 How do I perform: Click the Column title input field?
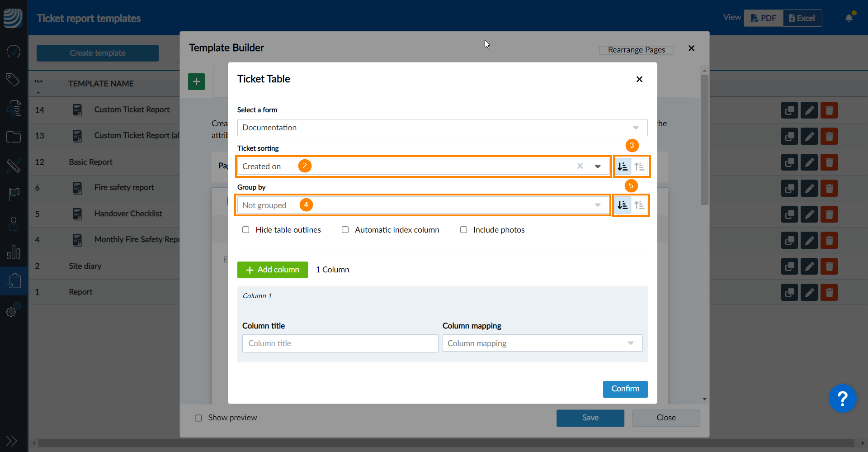[x=340, y=343]
